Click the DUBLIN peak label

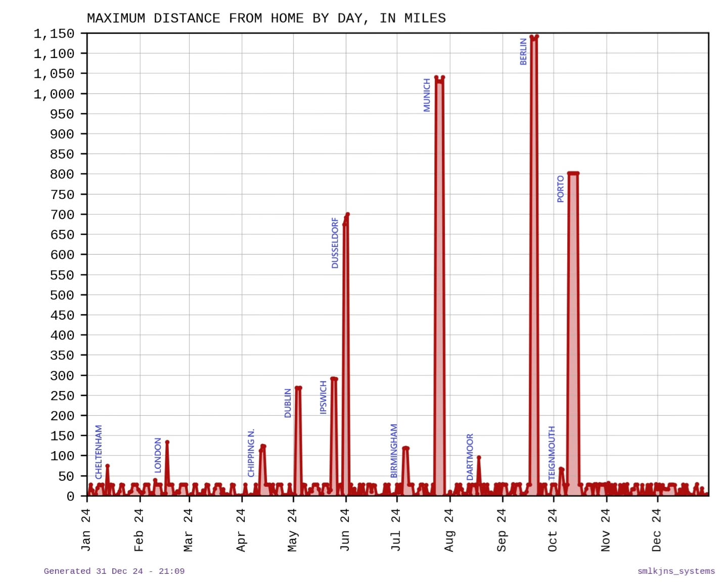click(x=288, y=403)
